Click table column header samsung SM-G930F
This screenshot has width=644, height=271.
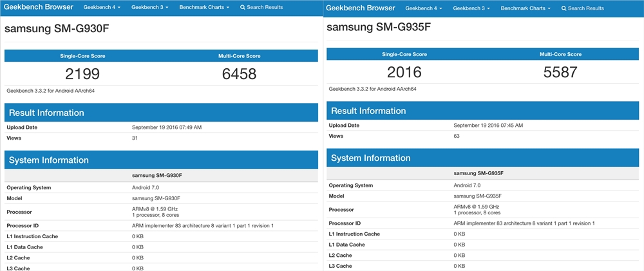pyautogui.click(x=157, y=175)
